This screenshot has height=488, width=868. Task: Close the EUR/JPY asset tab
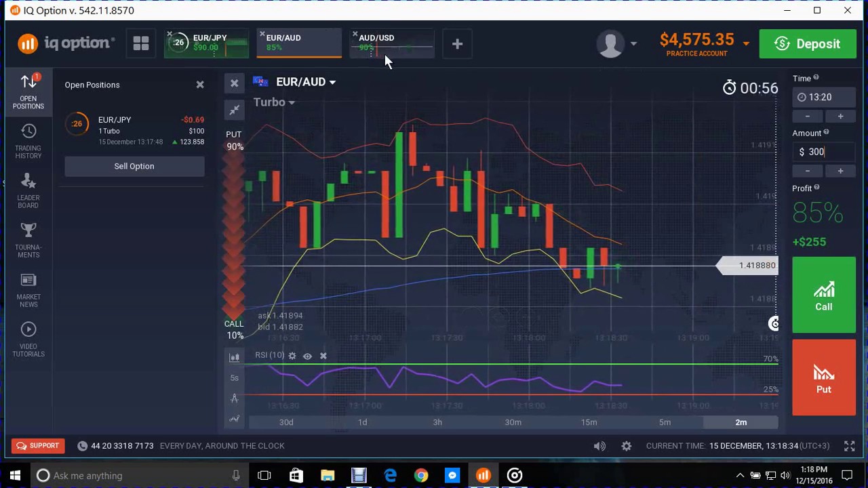170,34
